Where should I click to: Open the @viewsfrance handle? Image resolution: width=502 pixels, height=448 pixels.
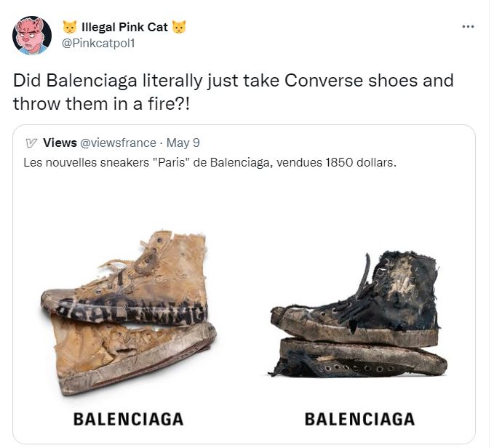(x=118, y=143)
